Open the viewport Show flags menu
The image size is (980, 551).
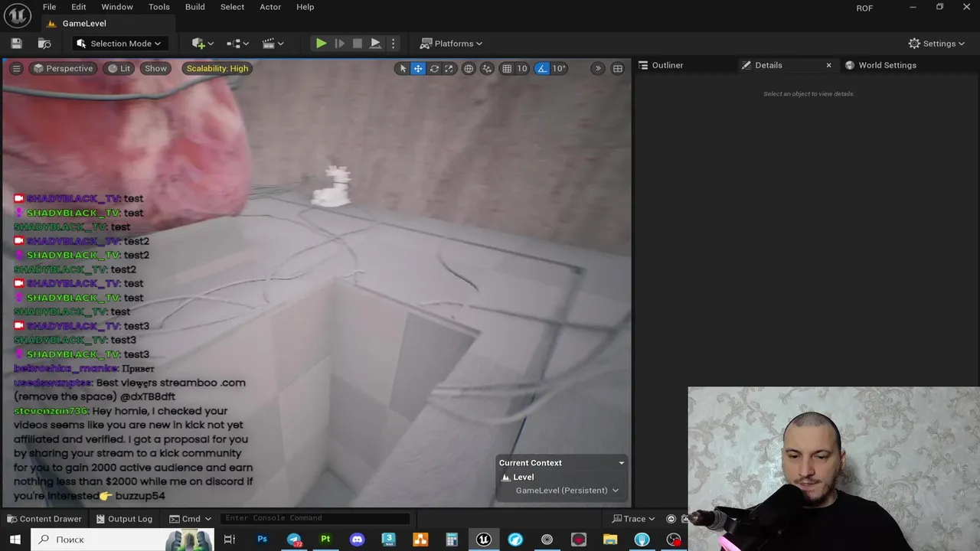click(x=155, y=68)
